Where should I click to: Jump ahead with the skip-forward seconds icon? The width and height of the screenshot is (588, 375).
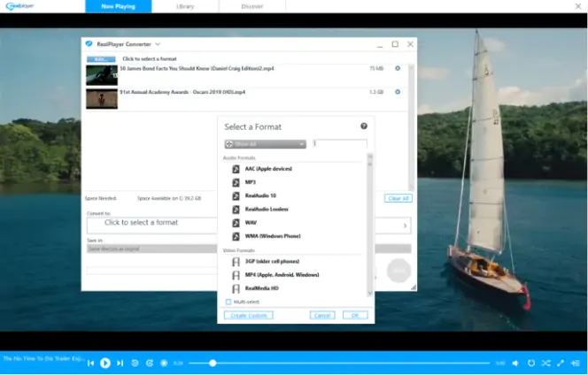(x=150, y=363)
